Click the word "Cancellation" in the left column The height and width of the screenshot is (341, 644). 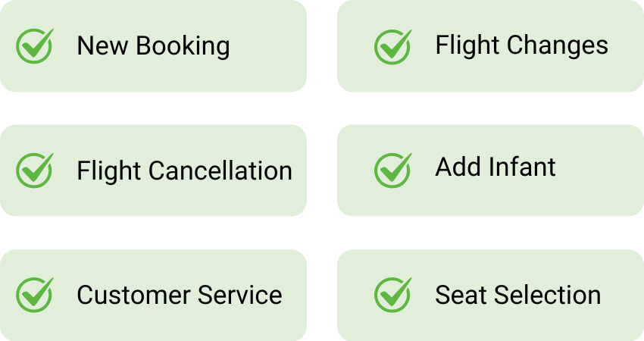[220, 170]
